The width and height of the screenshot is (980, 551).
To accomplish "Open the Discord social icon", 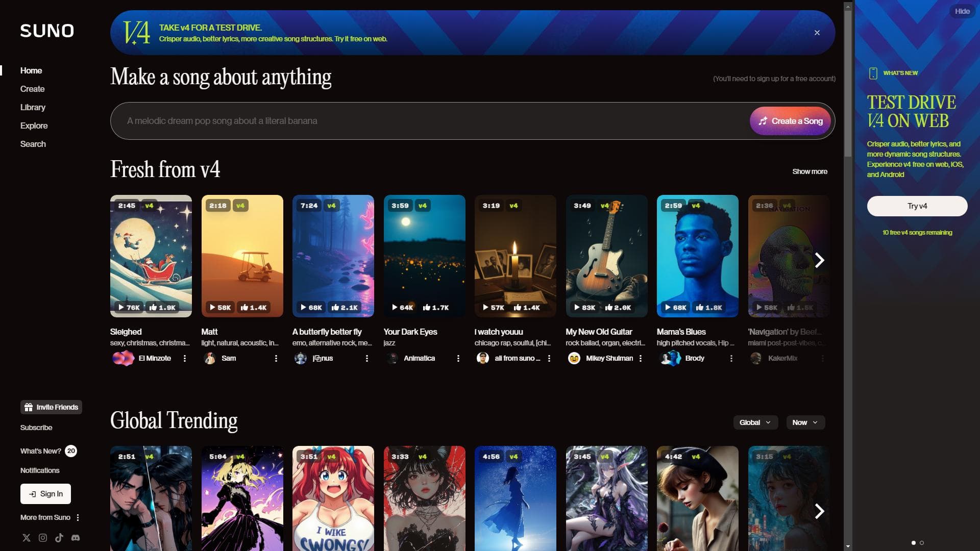I will pyautogui.click(x=76, y=538).
